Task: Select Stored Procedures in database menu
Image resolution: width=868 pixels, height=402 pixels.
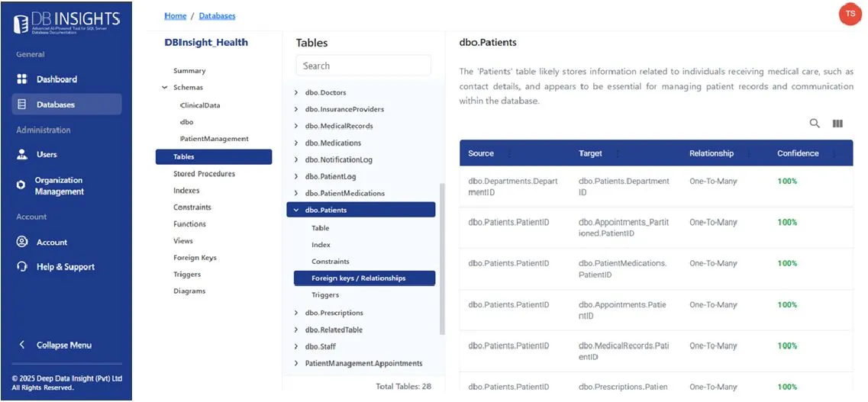Action: click(x=204, y=174)
